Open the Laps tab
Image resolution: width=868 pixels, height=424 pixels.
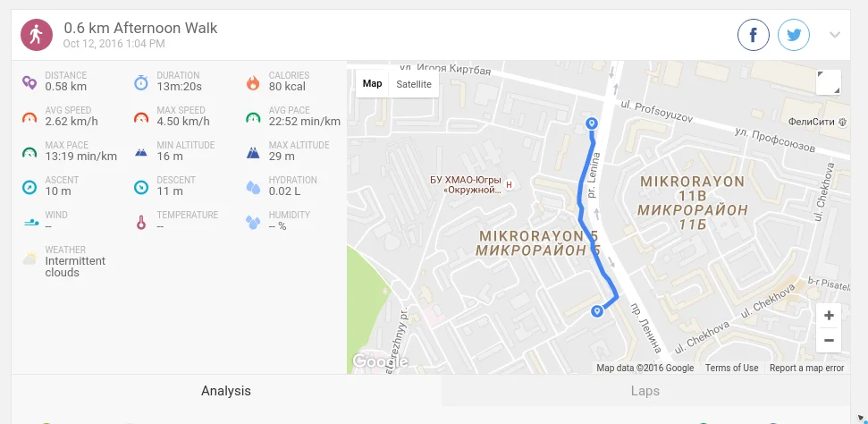coord(645,391)
